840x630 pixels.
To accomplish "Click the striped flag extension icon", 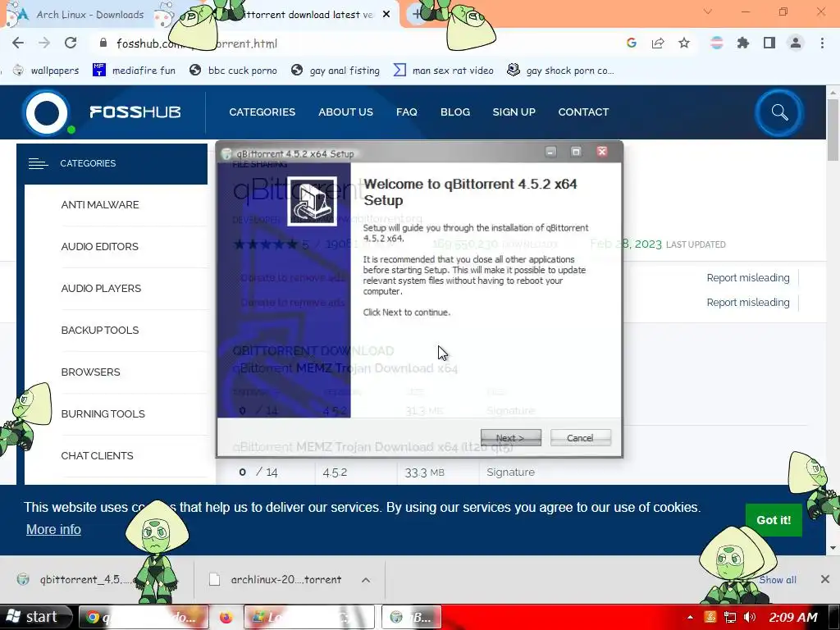I will click(717, 43).
